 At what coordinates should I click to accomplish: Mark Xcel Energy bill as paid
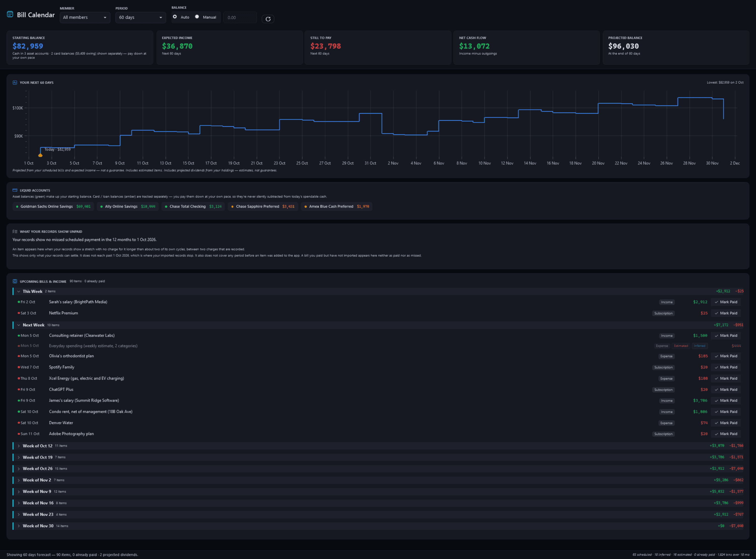(725, 378)
